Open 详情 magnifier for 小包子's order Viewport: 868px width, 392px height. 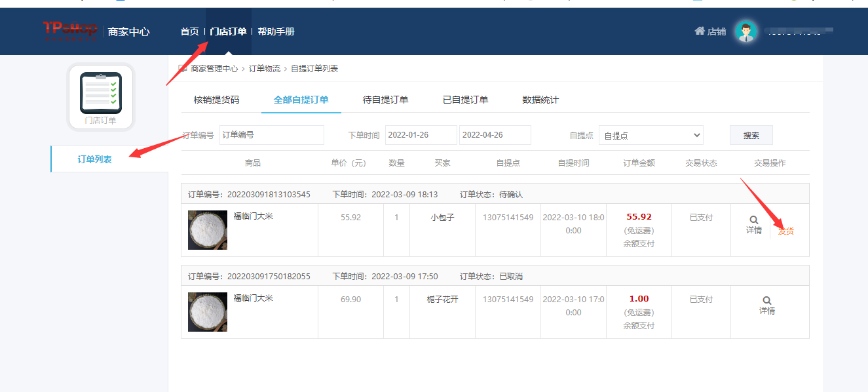(754, 220)
